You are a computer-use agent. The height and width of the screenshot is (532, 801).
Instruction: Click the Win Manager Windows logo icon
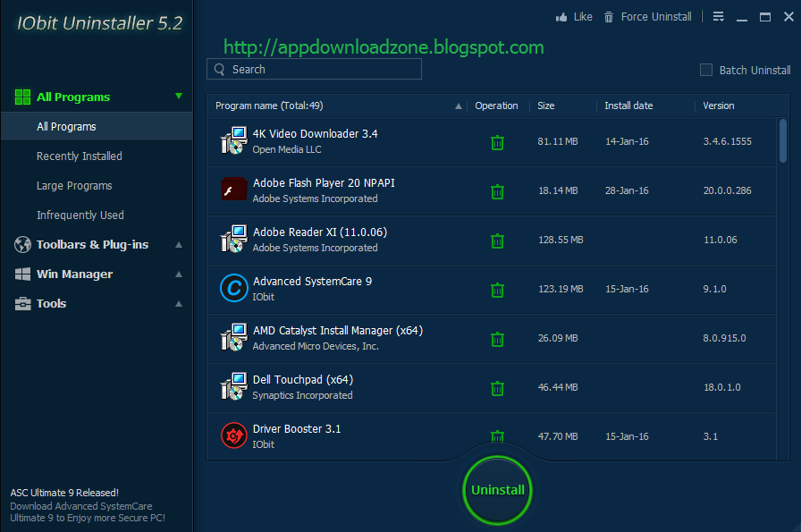pos(22,274)
